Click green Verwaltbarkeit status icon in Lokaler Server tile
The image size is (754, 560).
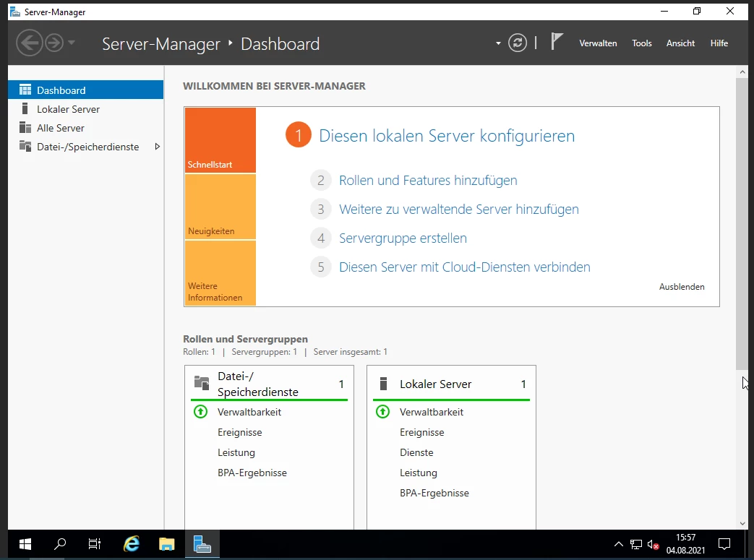(x=382, y=412)
